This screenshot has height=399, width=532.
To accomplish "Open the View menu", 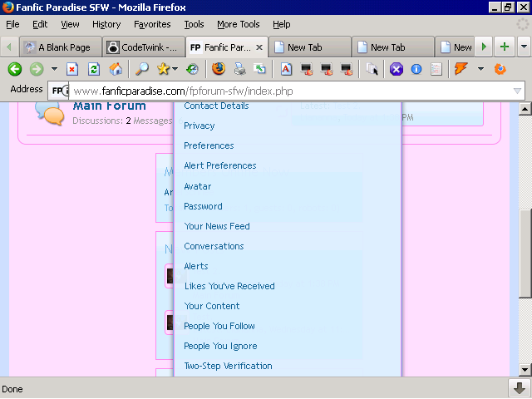I will click(x=70, y=24).
